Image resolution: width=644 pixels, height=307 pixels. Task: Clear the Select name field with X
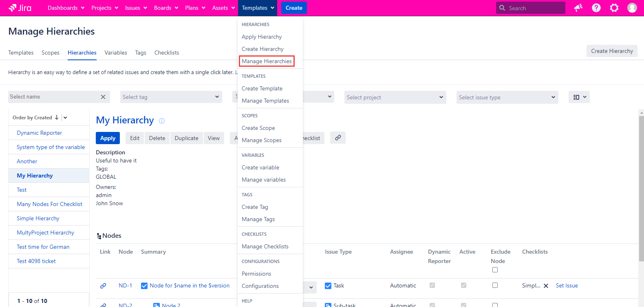pyautogui.click(x=103, y=97)
